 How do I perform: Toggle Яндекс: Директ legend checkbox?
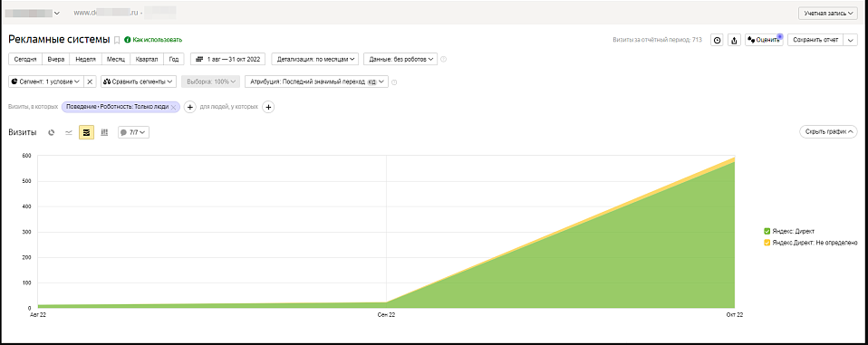[x=767, y=231]
